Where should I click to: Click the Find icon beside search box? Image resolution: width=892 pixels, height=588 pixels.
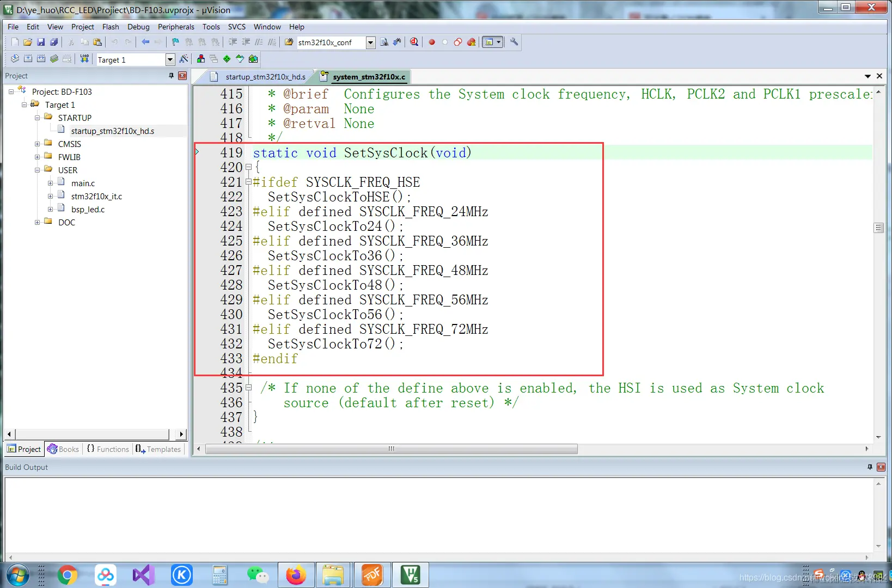click(384, 42)
